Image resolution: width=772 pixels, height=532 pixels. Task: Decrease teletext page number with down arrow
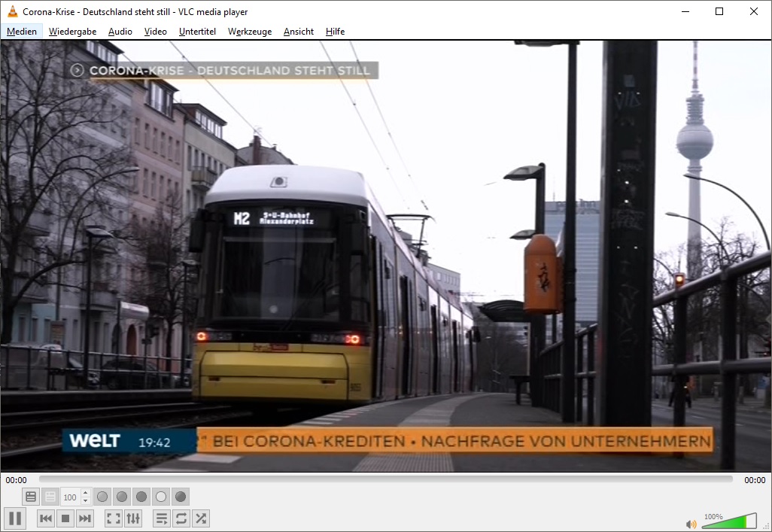point(85,500)
